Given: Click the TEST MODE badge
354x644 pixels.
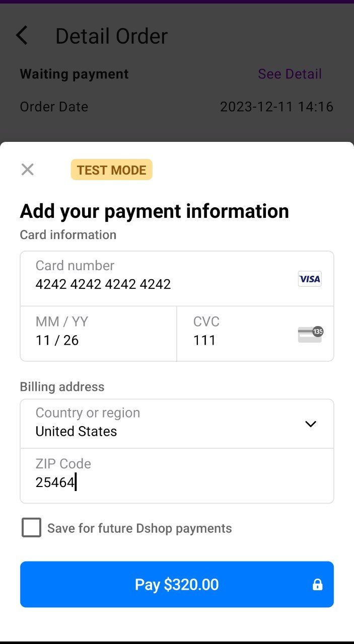Looking at the screenshot, I should [x=111, y=170].
